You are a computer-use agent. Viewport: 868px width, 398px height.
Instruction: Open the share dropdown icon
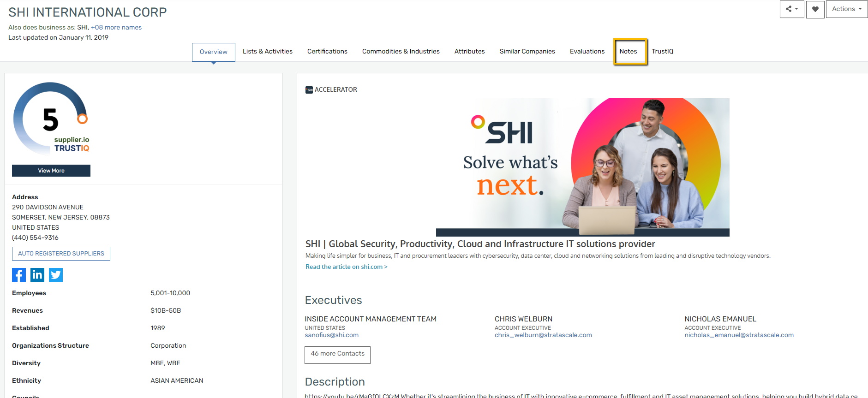(792, 9)
